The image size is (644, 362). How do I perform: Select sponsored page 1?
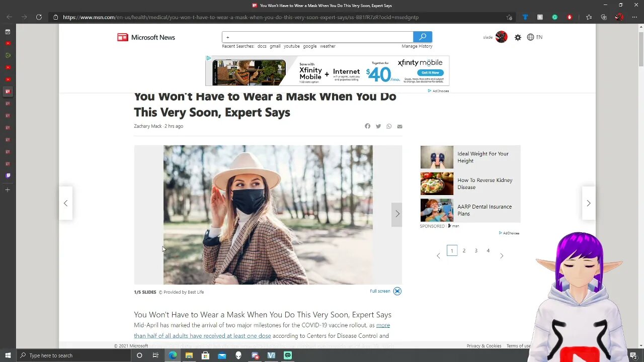pos(452,250)
